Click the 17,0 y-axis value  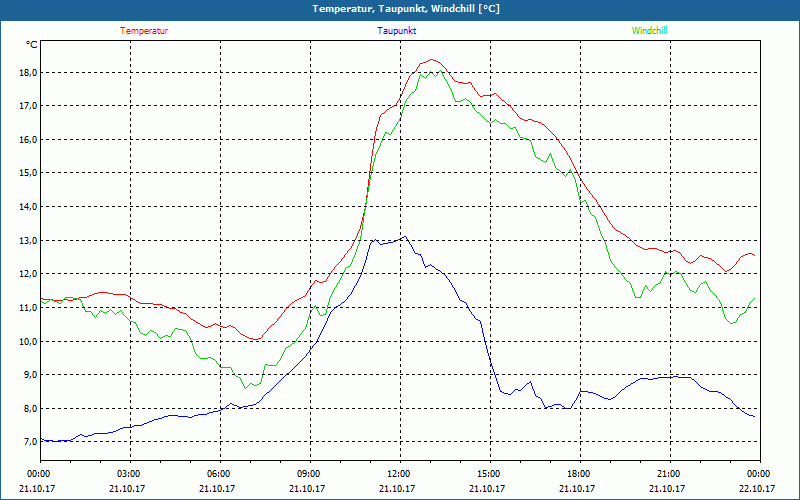(28, 106)
